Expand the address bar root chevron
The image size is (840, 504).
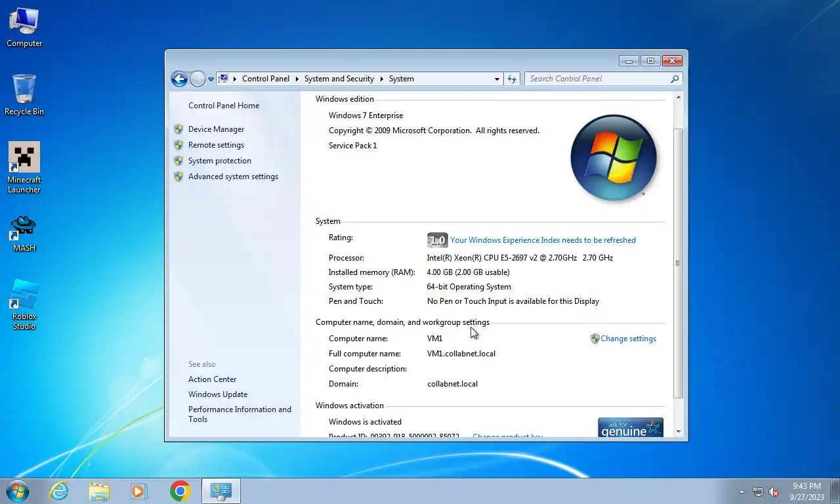pos(235,79)
